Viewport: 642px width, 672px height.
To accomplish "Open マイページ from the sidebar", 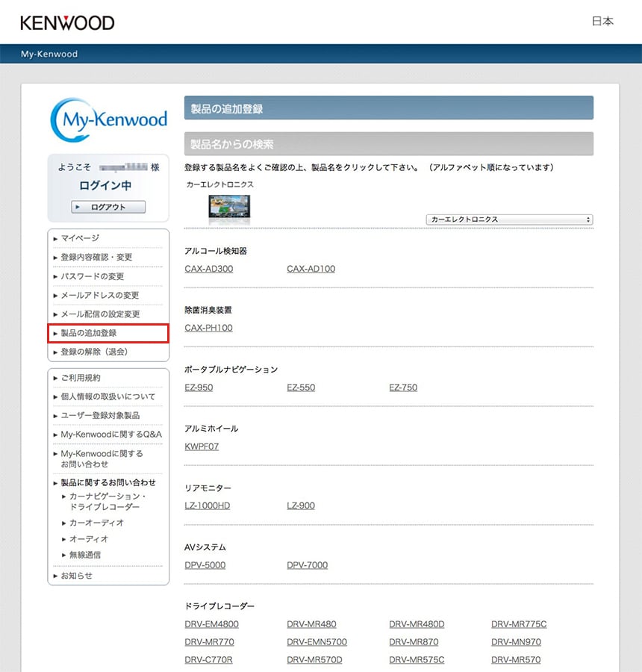I will point(80,238).
